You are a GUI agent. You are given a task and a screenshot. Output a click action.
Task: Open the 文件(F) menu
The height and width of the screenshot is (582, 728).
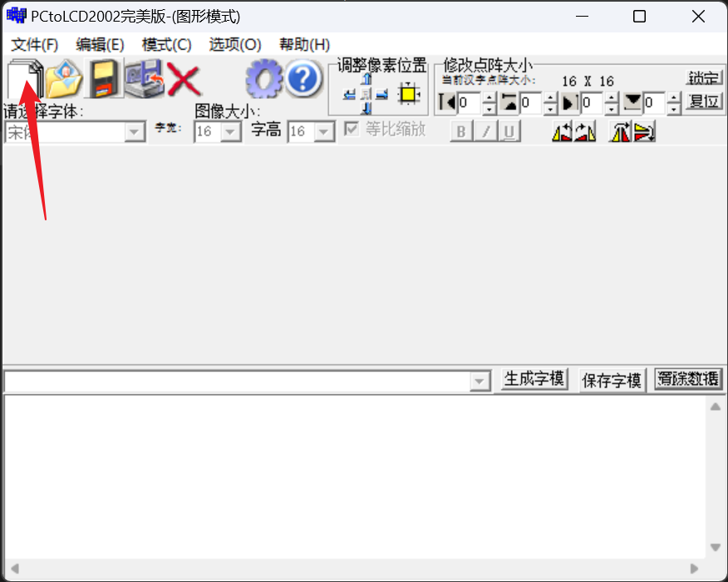tap(34, 45)
